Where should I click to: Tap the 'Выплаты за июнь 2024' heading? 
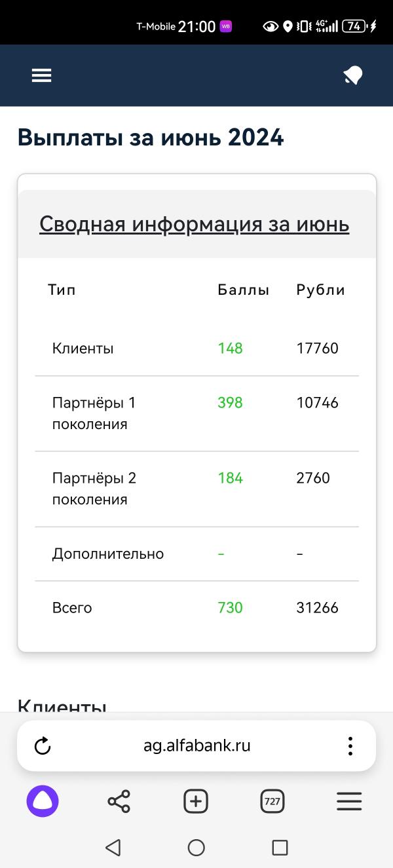(x=151, y=138)
